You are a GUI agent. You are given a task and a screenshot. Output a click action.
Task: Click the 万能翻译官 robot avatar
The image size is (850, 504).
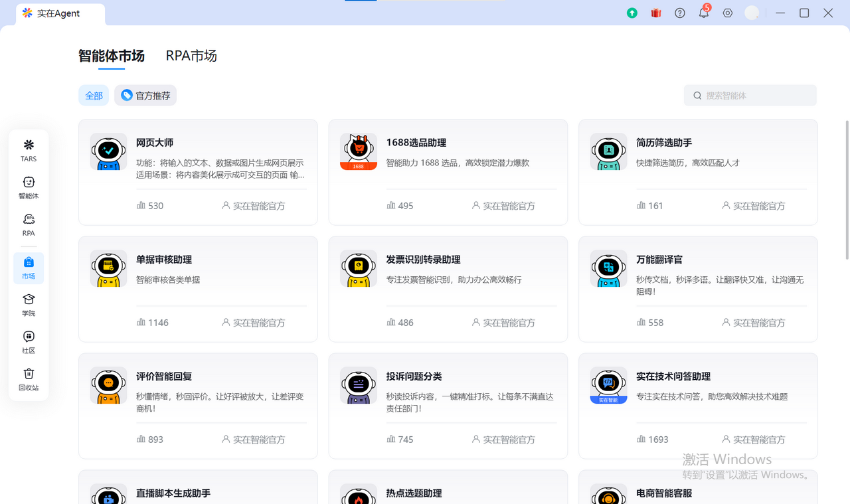pos(608,268)
